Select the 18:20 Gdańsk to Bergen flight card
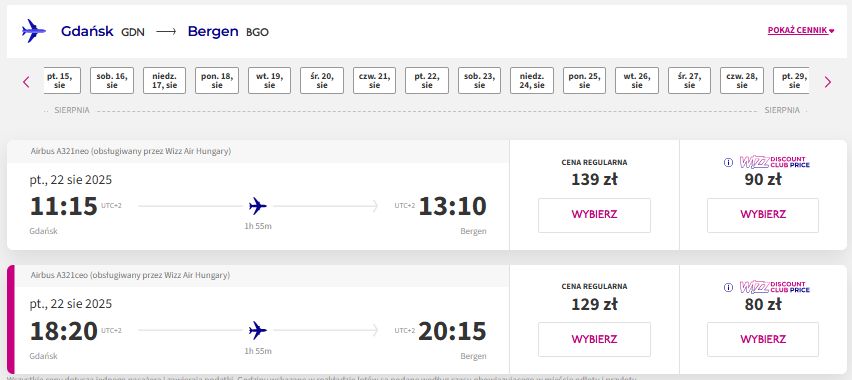852x380 pixels. 258,319
